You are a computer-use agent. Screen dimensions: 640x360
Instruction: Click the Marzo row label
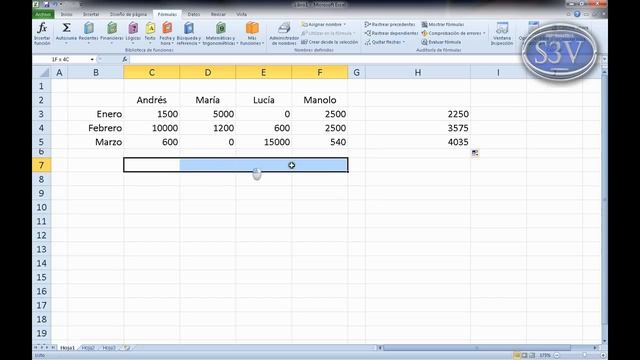[x=96, y=142]
